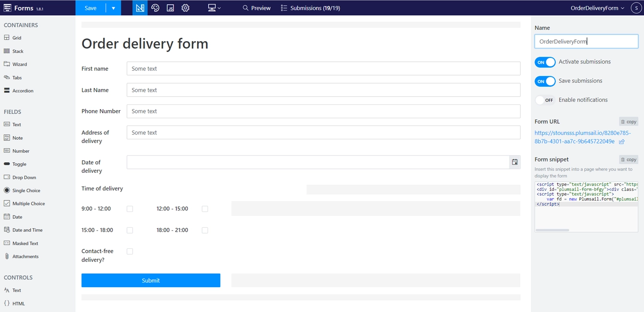Check the 12:00 - 15:00 checkbox
Image resolution: width=644 pixels, height=312 pixels.
coord(205,209)
